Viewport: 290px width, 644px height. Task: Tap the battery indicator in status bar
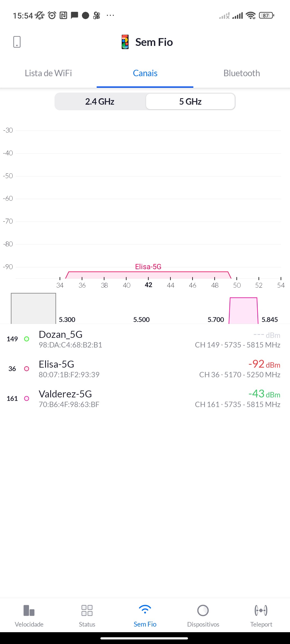tap(266, 16)
